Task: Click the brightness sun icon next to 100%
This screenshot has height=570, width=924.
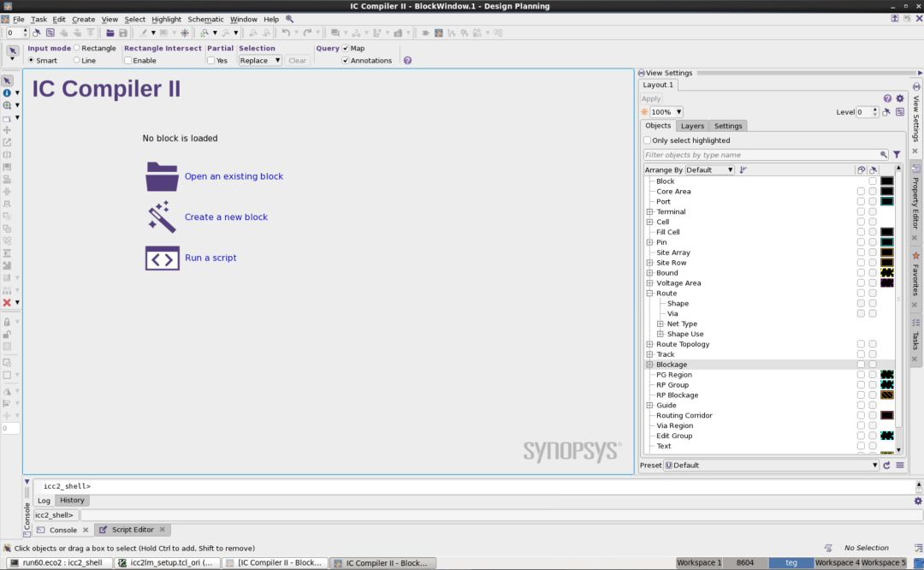Action: tap(644, 112)
